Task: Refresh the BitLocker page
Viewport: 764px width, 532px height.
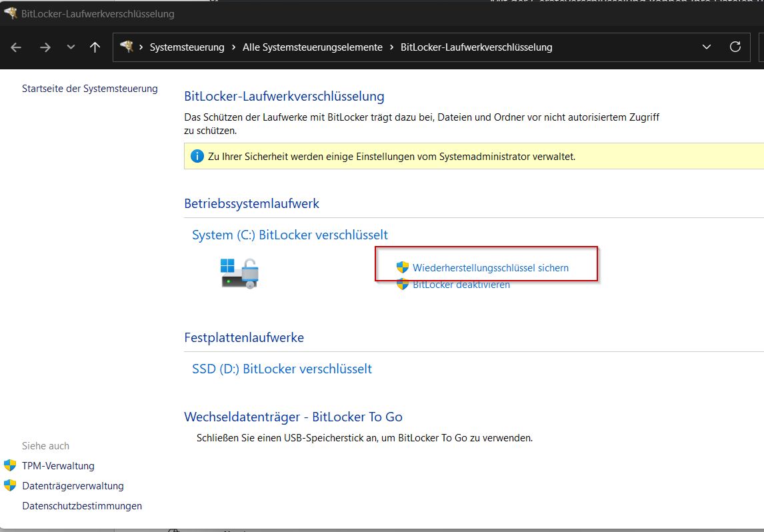Action: [735, 47]
